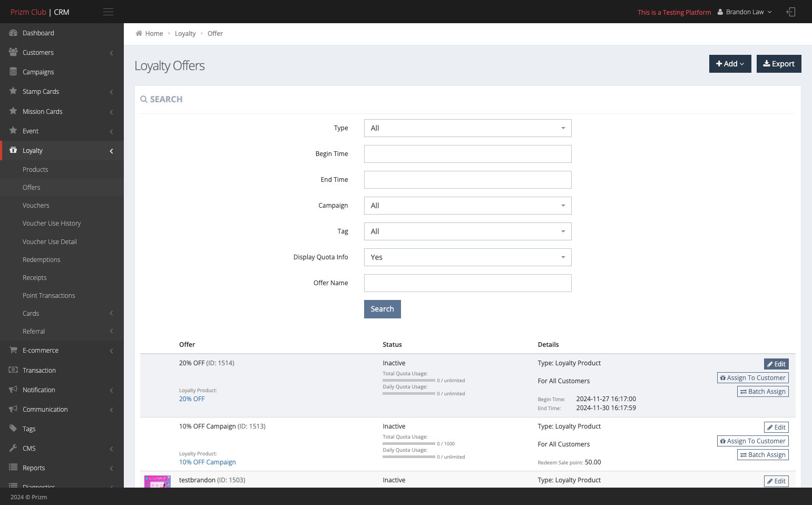The width and height of the screenshot is (812, 505).
Task: Collapse the Loyalty sidebar section
Action: pyautogui.click(x=62, y=150)
